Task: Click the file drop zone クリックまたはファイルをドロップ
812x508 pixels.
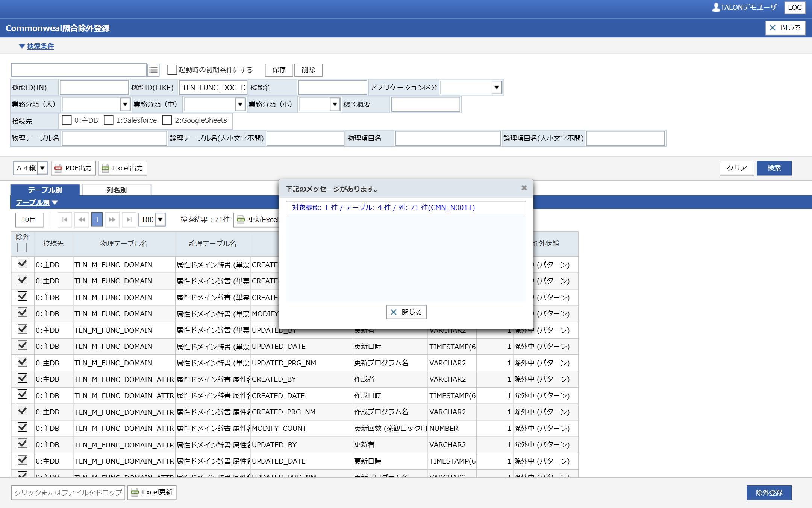Action: point(68,493)
